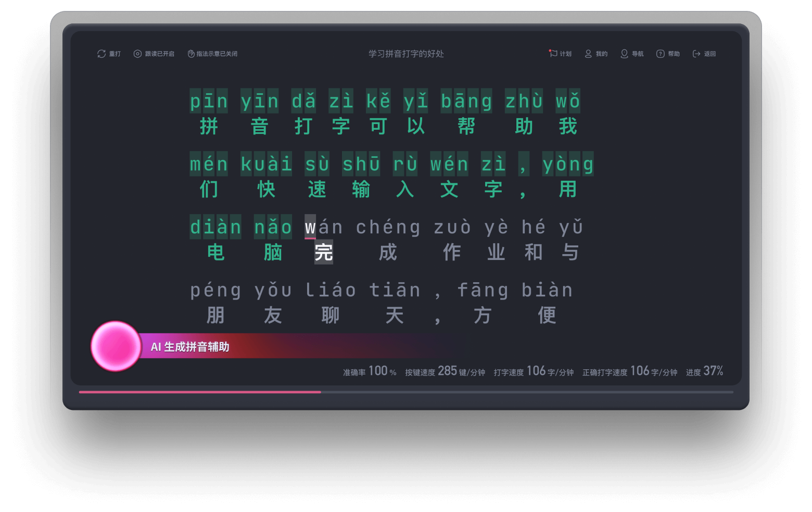
Task: Click the 进度 37% progress stat
Action: (x=704, y=371)
